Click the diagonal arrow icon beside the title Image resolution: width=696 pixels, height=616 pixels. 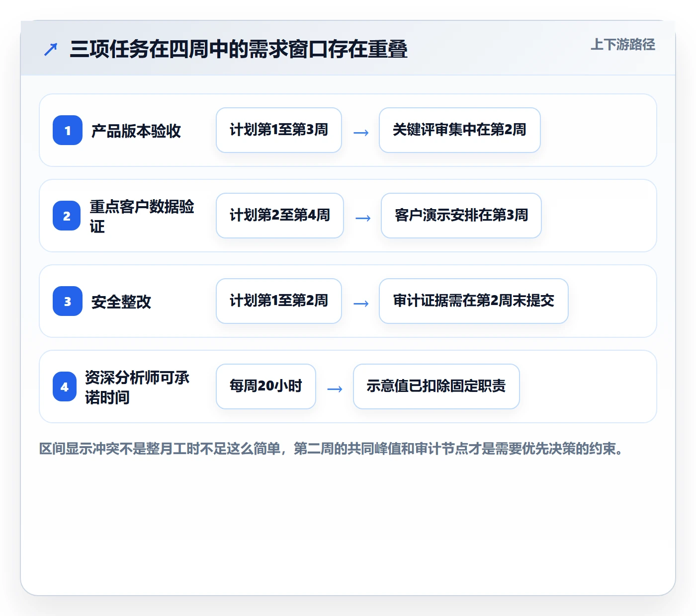click(51, 49)
